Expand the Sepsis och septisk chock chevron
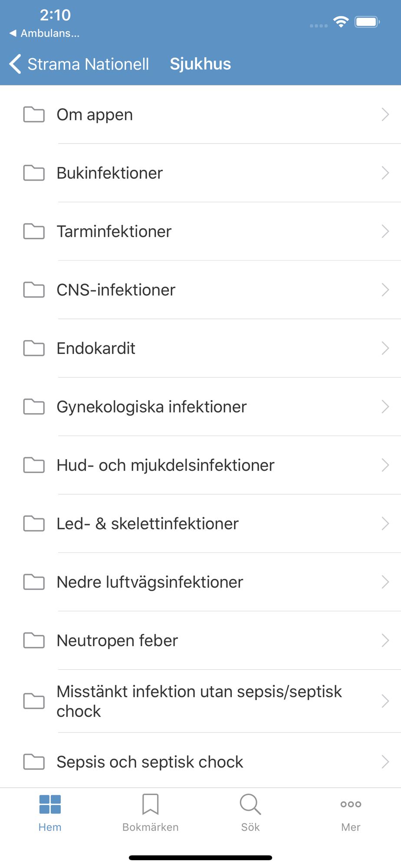This screenshot has height=868, width=401. tap(385, 762)
